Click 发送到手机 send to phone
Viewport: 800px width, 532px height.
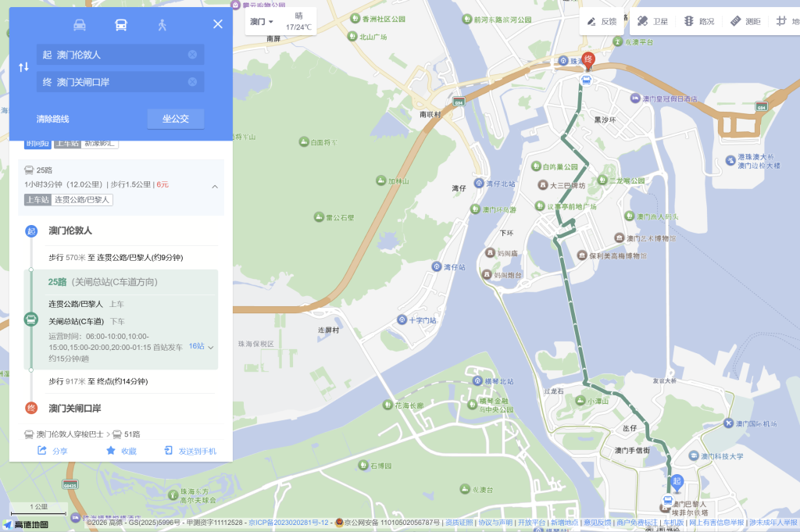tap(191, 451)
